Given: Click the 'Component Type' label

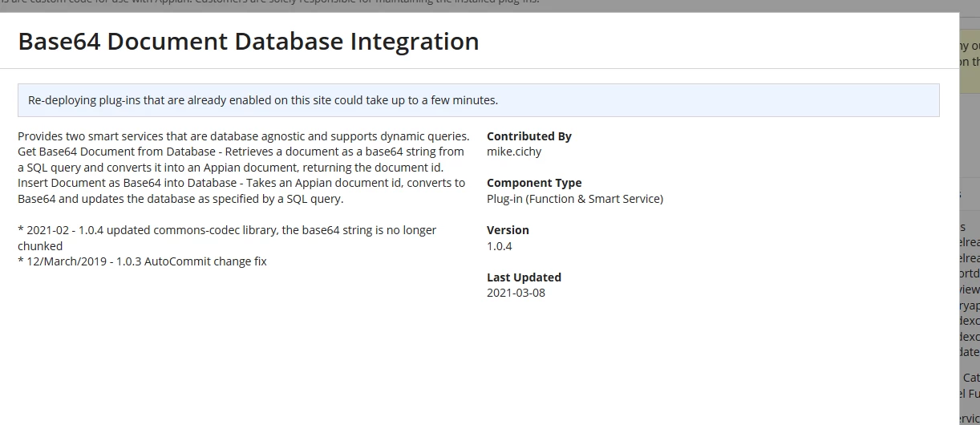Looking at the screenshot, I should point(534,183).
